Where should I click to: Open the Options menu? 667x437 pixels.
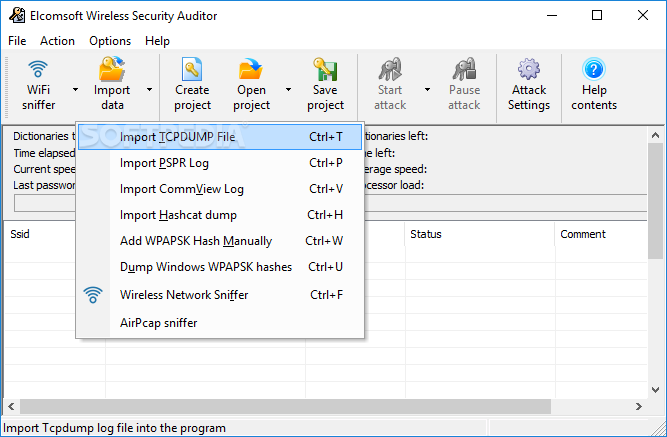[x=110, y=41]
